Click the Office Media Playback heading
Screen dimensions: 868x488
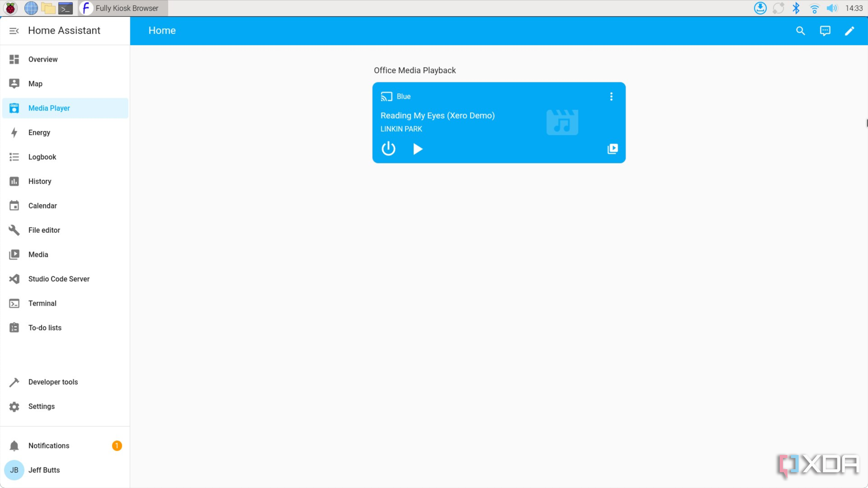pyautogui.click(x=415, y=70)
